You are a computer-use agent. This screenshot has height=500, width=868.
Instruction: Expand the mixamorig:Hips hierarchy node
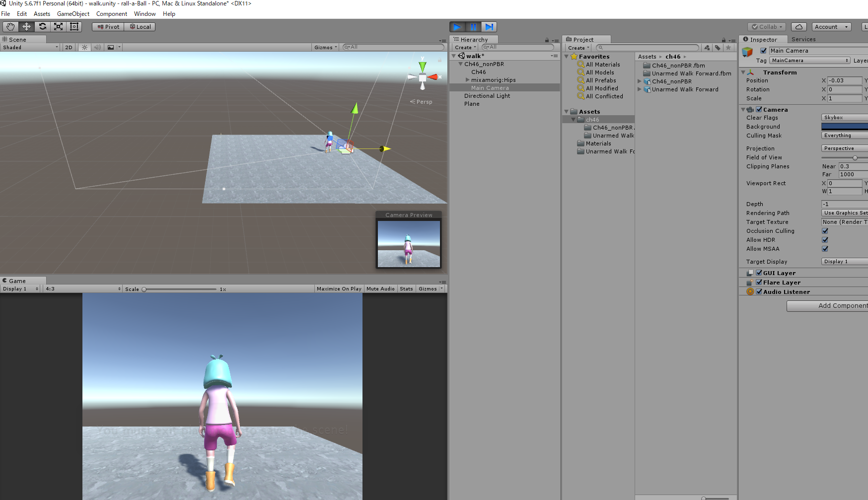coord(467,80)
